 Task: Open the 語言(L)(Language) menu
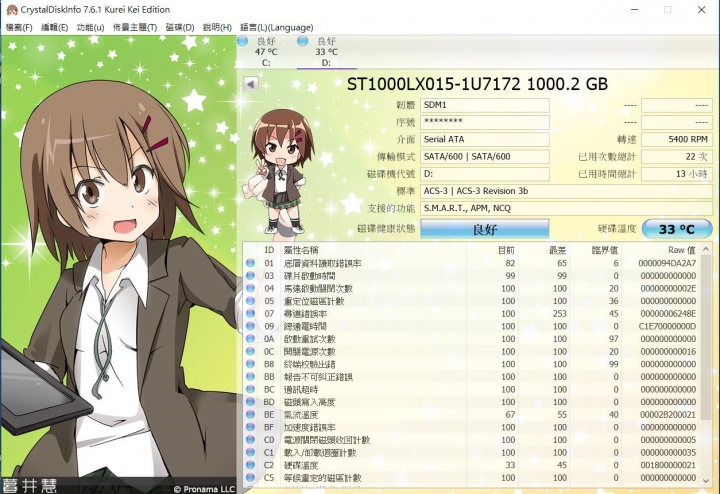pyautogui.click(x=276, y=28)
